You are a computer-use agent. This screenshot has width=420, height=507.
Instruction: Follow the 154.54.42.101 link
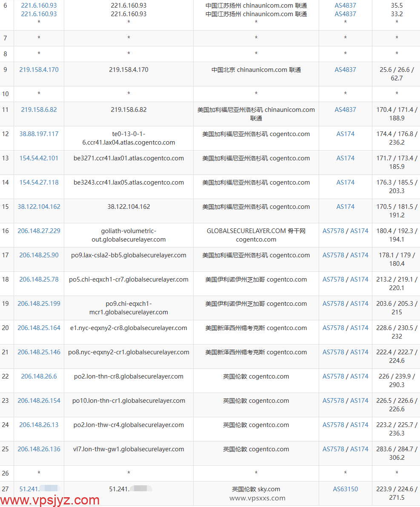pyautogui.click(x=39, y=158)
